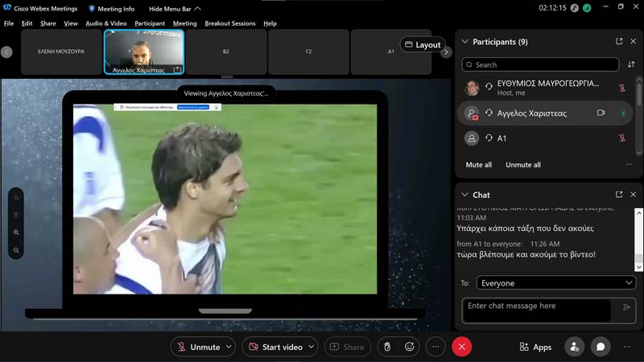End the meeting red button
644x362 pixels.
pos(461,347)
